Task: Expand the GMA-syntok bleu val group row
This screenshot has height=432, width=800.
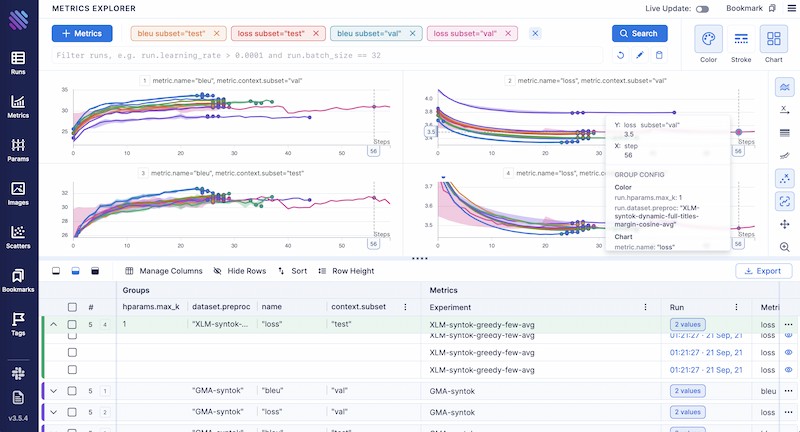Action: 53,390
